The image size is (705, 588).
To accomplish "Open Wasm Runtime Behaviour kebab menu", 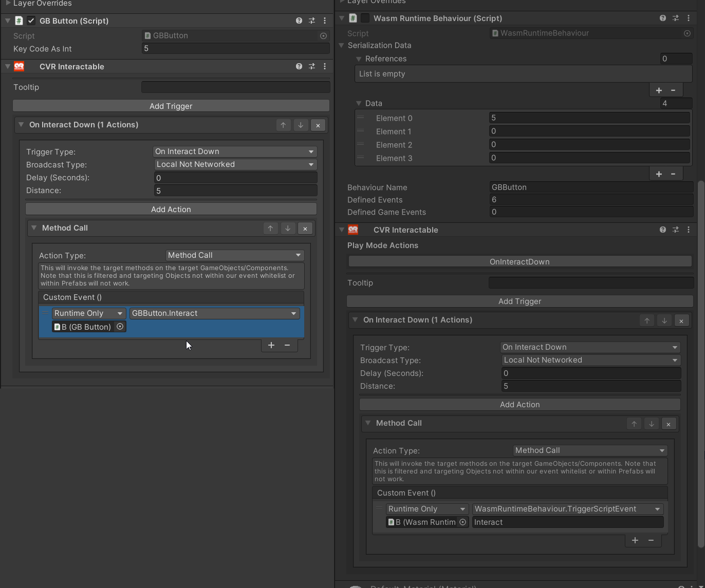I will click(689, 18).
